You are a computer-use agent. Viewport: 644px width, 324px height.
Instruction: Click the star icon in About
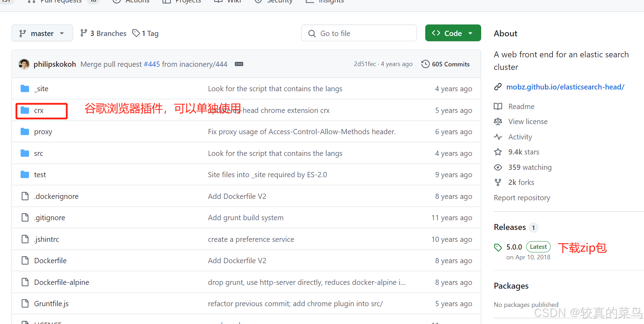point(498,152)
